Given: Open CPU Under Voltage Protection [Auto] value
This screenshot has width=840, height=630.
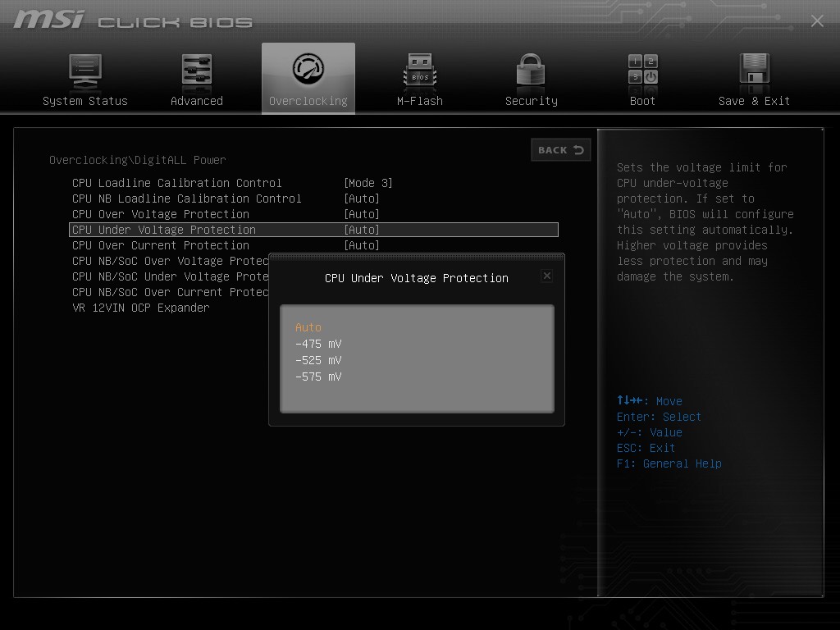Looking at the screenshot, I should 362,230.
